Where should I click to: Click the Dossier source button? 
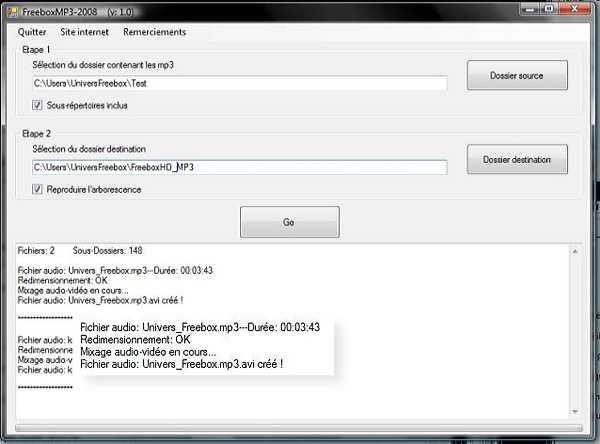517,75
